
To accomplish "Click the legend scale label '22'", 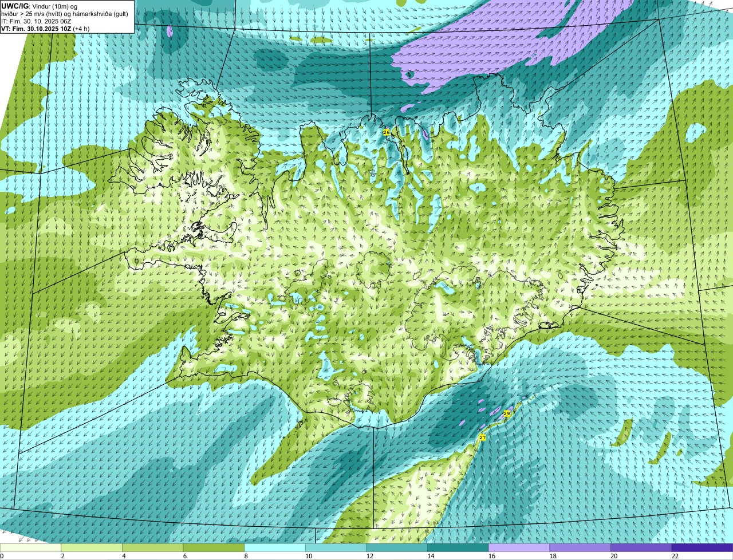I will tap(675, 556).
